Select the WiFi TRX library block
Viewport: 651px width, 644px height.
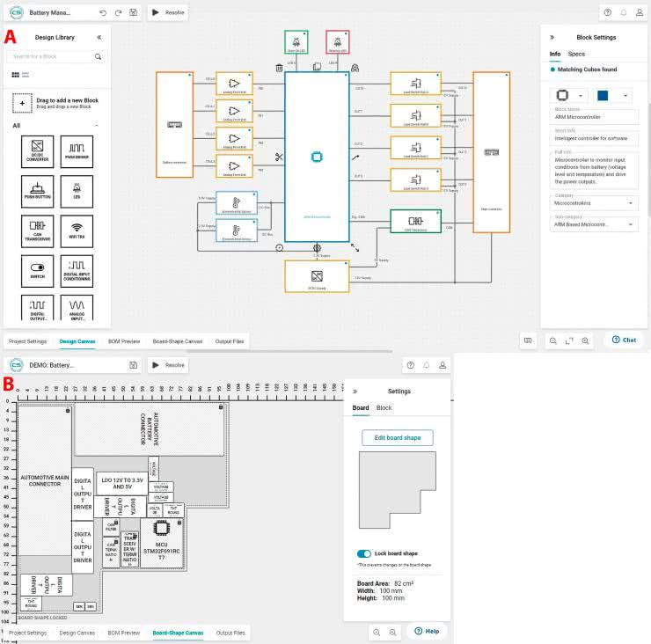click(77, 231)
